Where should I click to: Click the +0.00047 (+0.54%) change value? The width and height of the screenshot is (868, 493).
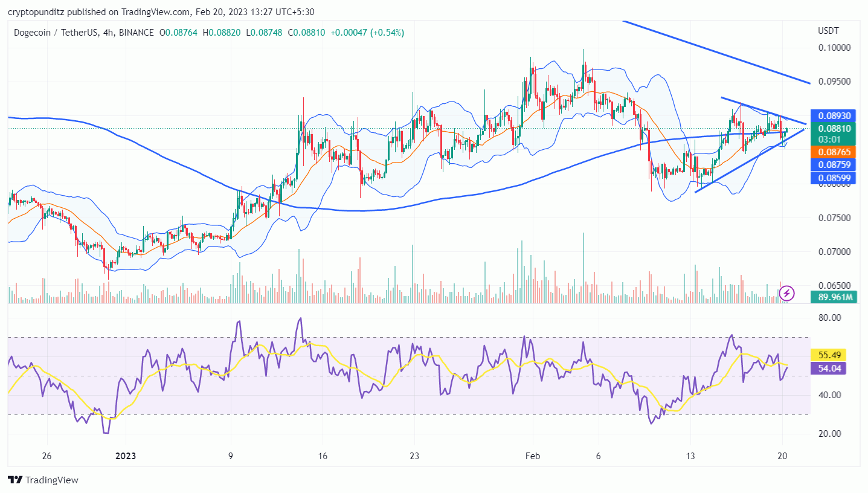(368, 33)
